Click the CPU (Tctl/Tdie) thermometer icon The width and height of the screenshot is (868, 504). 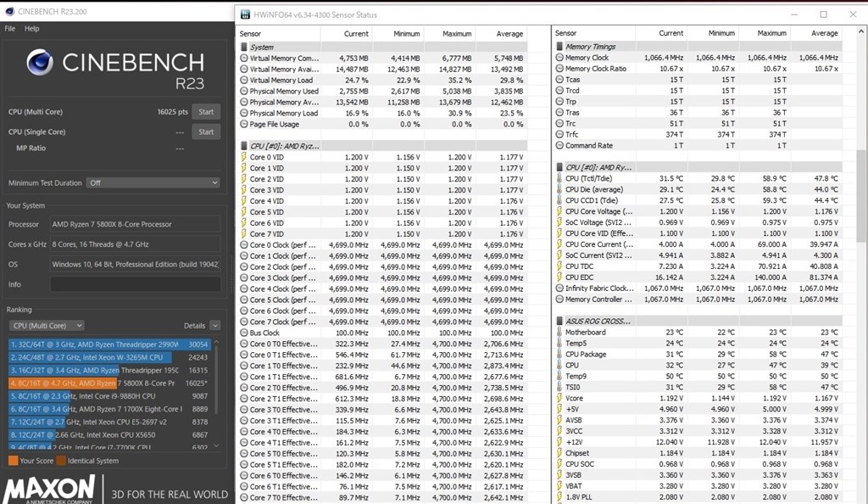point(559,178)
